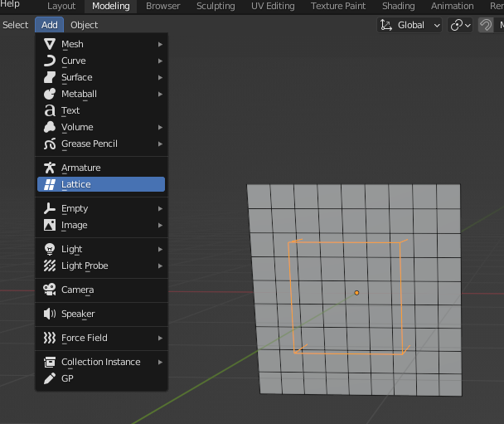504x424 pixels.
Task: Select the Armature bone icon
Action: (x=50, y=168)
